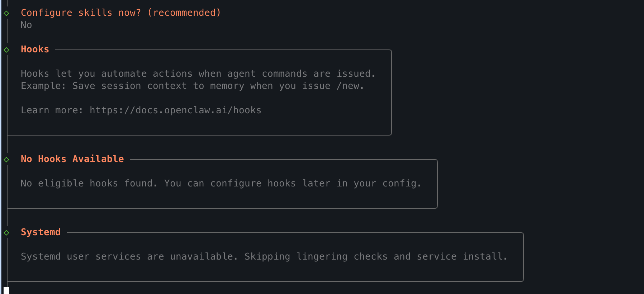Click the terminal cursor block at the bottom

click(6, 290)
